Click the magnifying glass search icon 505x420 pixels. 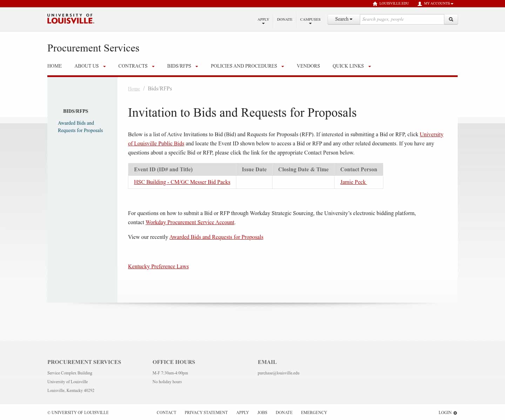[x=451, y=19]
